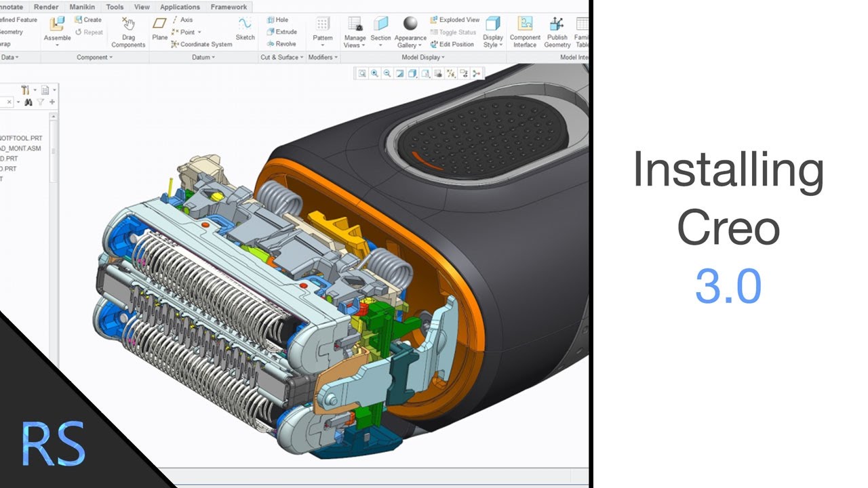Click the Create component button
Screen dimensions: 868x488
pos(88,20)
